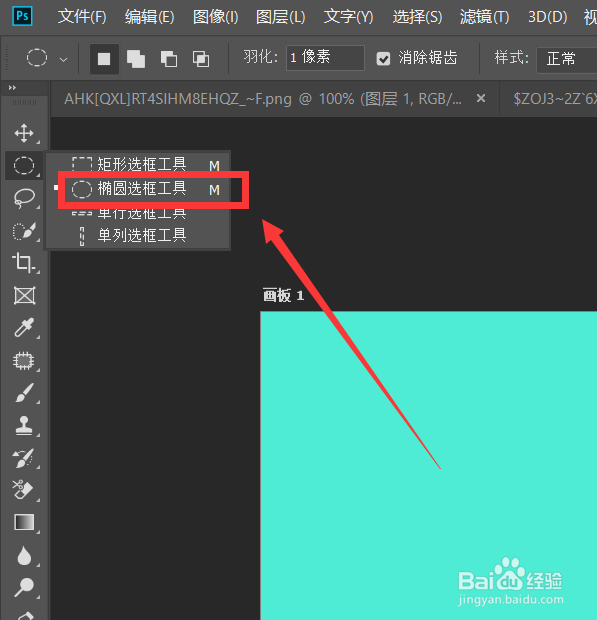Screen dimensions: 597x620
Task: Open the 样式 style dropdown
Action: tap(567, 59)
